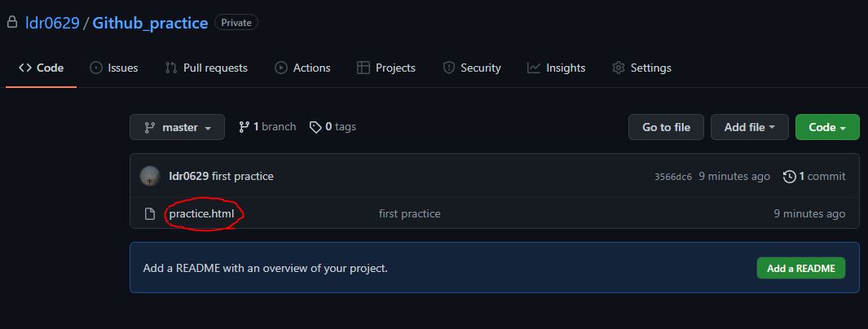Click the Settings gear icon
868x329 pixels.
[x=619, y=68]
